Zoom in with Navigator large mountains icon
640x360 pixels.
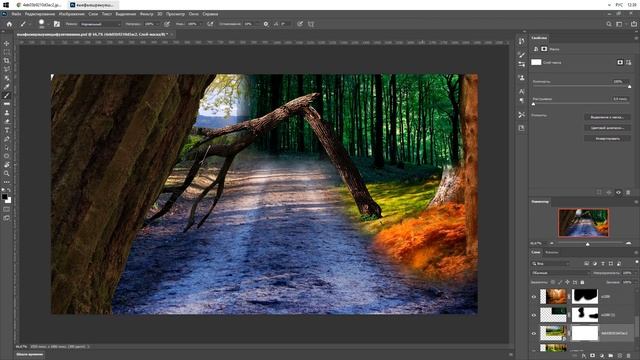(629, 243)
